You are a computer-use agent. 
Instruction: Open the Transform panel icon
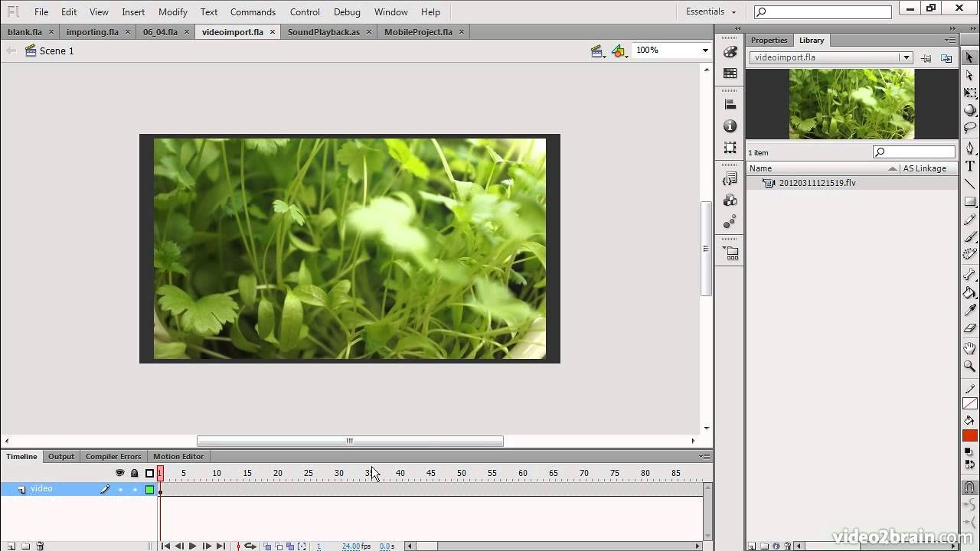coord(730,148)
